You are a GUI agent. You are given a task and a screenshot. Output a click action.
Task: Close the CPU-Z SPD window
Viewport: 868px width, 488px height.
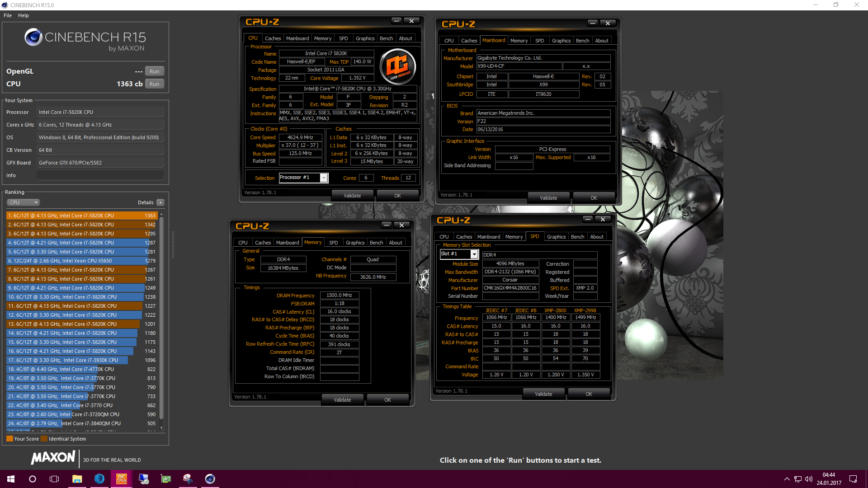point(603,219)
